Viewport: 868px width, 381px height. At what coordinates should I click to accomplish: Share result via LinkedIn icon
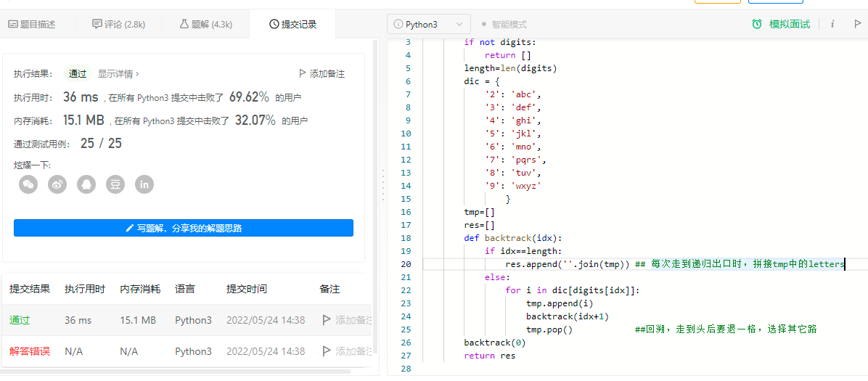[x=144, y=185]
